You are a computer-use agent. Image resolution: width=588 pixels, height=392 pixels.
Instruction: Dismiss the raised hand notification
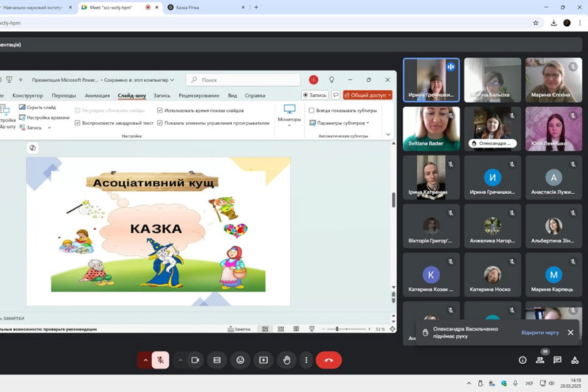571,333
